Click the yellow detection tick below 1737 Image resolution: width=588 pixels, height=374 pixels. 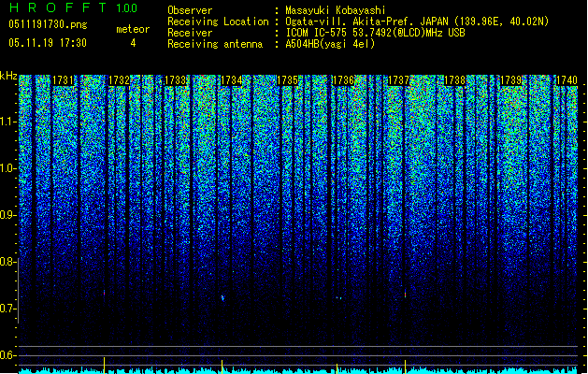coord(406,367)
